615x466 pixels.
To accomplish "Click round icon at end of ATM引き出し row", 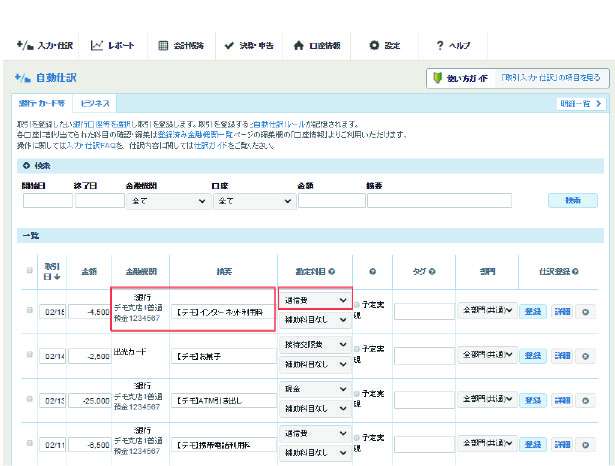I will pyautogui.click(x=585, y=400).
